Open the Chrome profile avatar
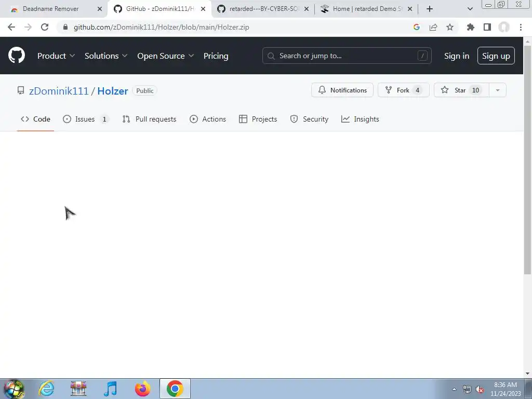This screenshot has height=399, width=532. coord(504,27)
